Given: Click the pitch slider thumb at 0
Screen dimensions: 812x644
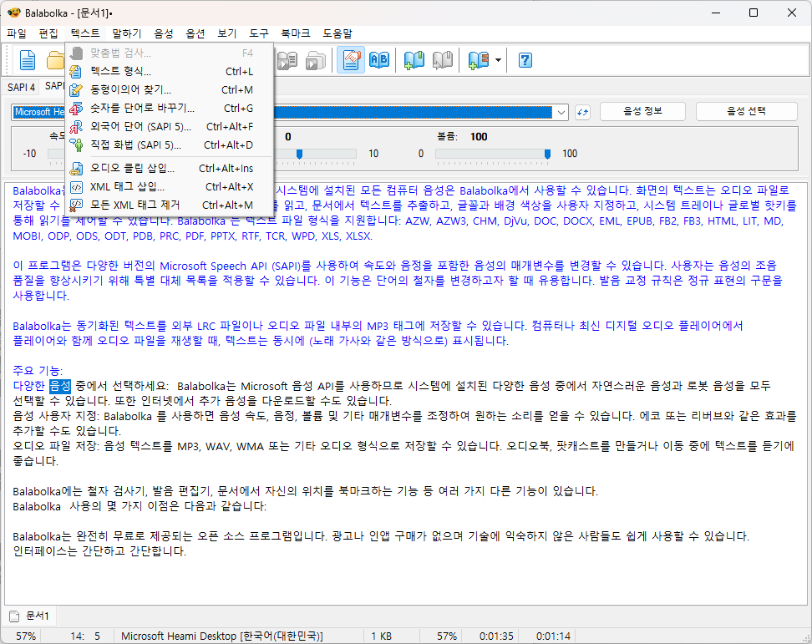Looking at the screenshot, I should [x=299, y=154].
